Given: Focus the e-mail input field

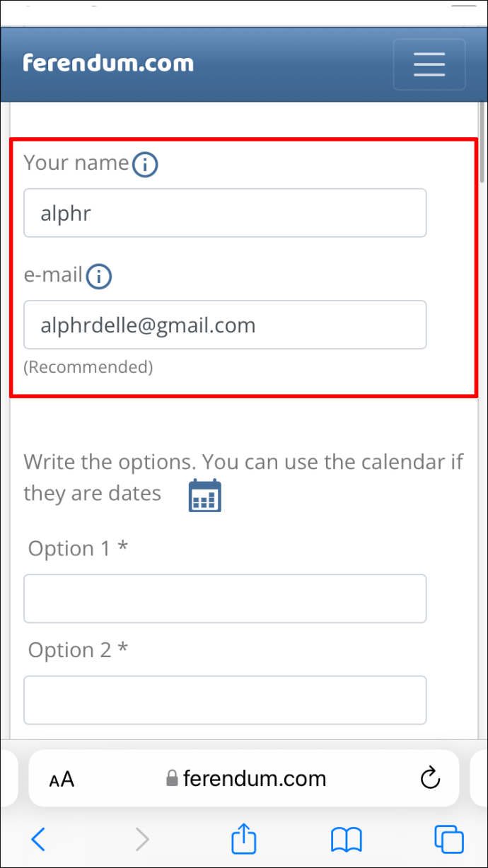Looking at the screenshot, I should 225,325.
